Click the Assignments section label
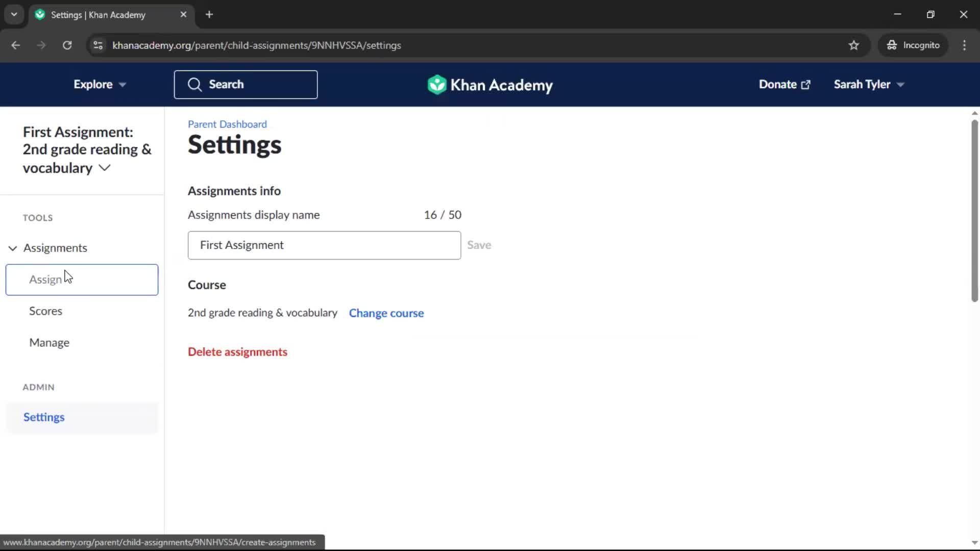 click(x=55, y=248)
